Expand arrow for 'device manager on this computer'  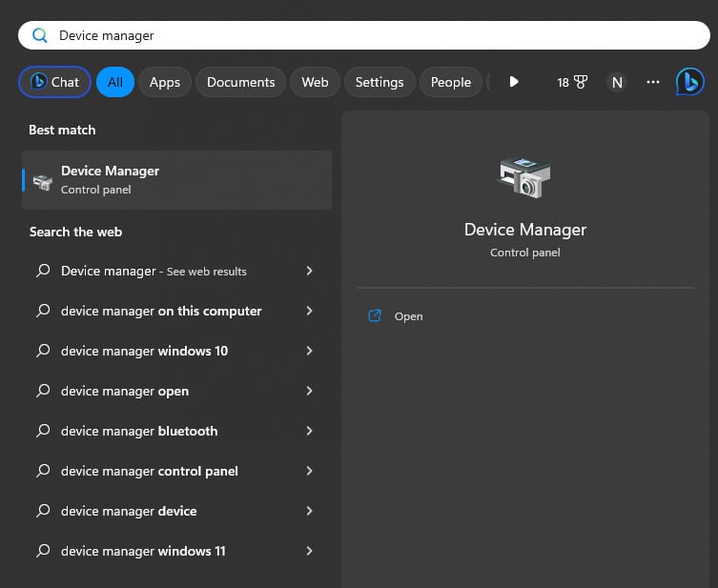(x=309, y=311)
